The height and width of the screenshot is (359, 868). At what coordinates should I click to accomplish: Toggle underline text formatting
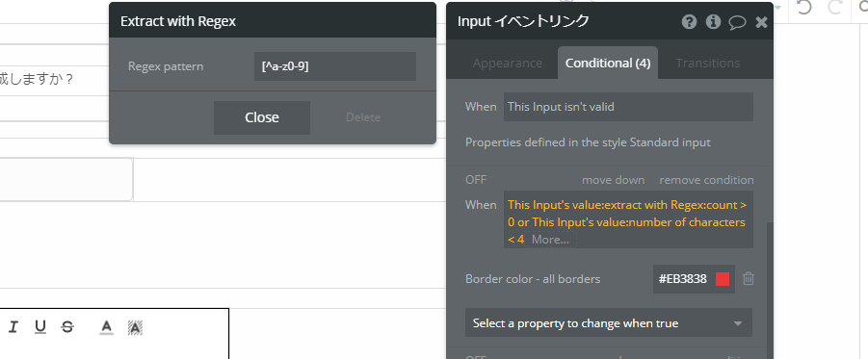click(x=39, y=327)
